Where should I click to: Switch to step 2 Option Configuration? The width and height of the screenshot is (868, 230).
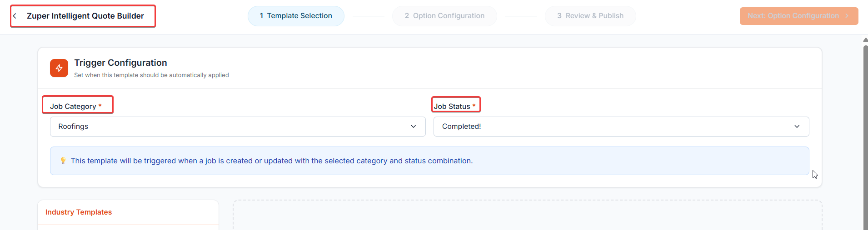click(x=444, y=16)
